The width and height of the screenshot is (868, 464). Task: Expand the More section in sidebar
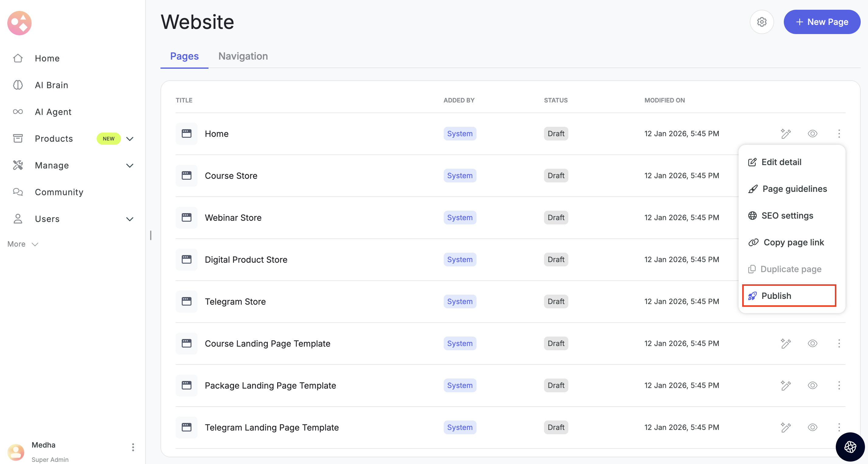tap(23, 244)
